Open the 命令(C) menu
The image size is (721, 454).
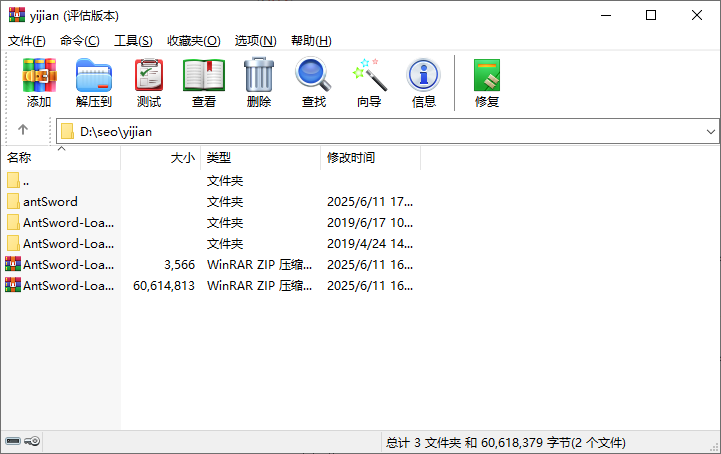[80, 41]
